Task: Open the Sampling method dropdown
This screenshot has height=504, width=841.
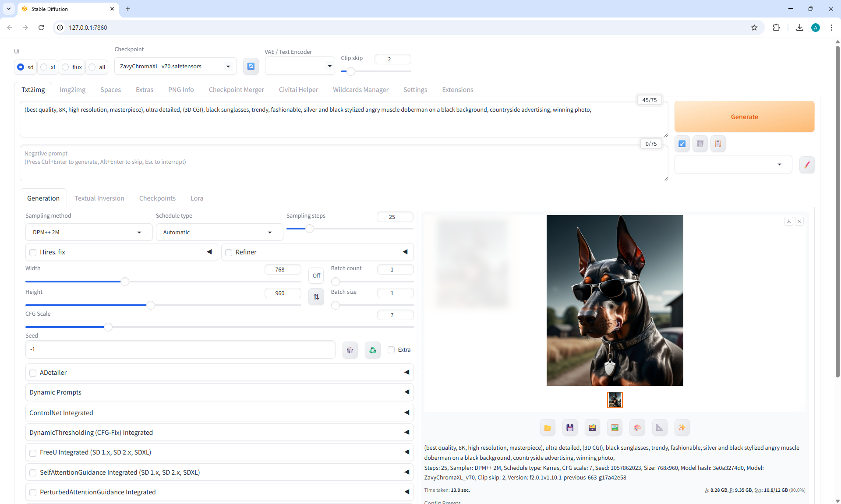Action: (x=88, y=233)
